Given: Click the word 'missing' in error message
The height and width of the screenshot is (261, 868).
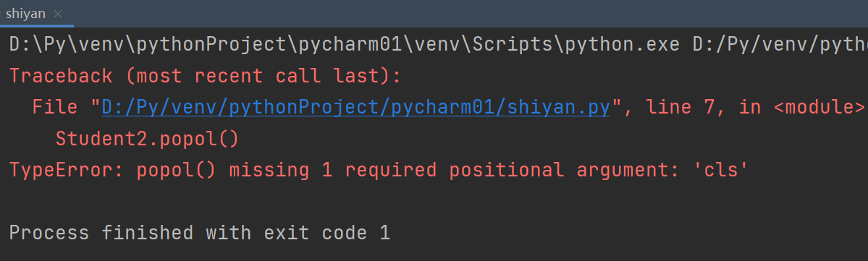Looking at the screenshot, I should [x=269, y=171].
